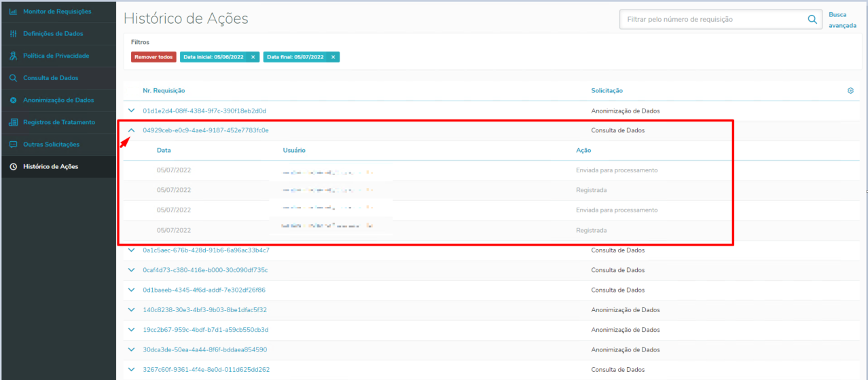Click the search magnifier in filter box
The height and width of the screenshot is (380, 868).
(x=812, y=20)
